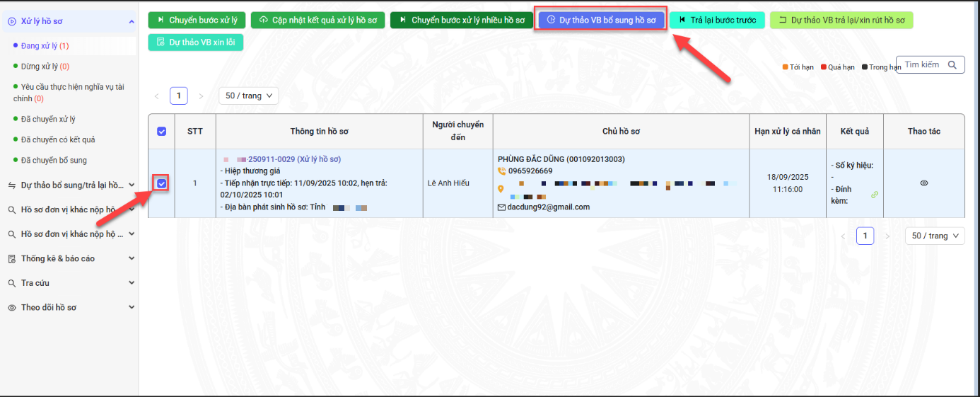This screenshot has width=980, height=397.
Task: Open the Đã chuyển có kết quả item
Action: (58, 139)
